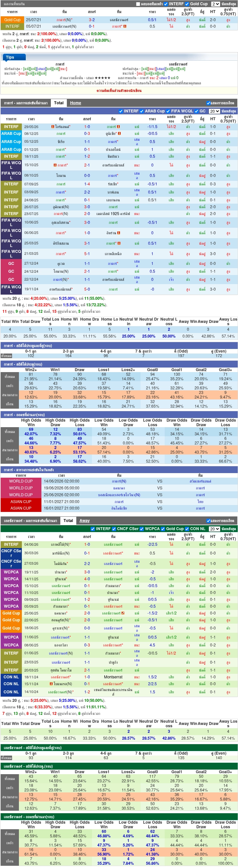Open the El Salvador match count dropdown showing 20
The height and width of the screenshot is (868, 238).
214,529
